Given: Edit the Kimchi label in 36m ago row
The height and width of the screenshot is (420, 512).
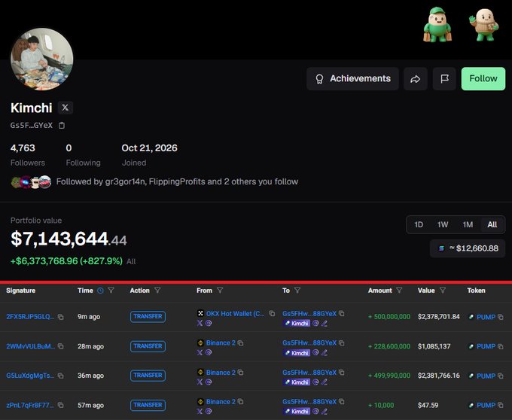Looking at the screenshot, I should 325,382.
